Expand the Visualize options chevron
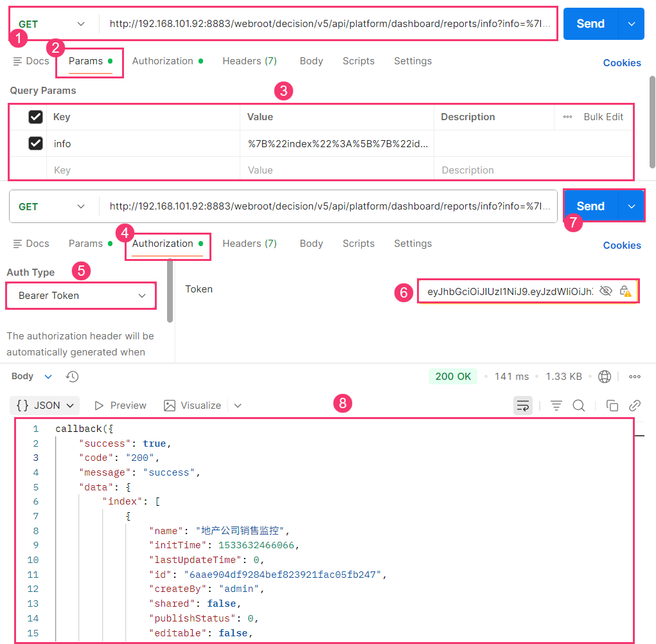This screenshot has height=644, width=656. (x=238, y=406)
